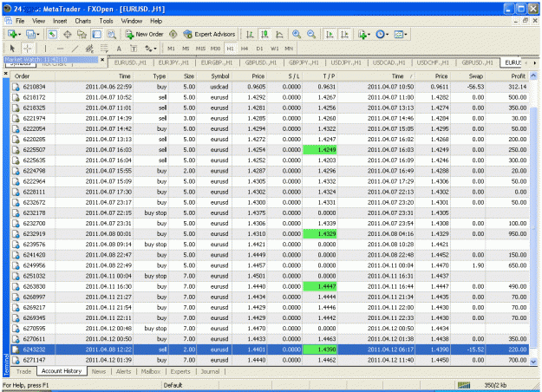Toggle Chart Shift from right border
Image resolution: width=542 pixels, height=392 pixels.
[x=344, y=34]
